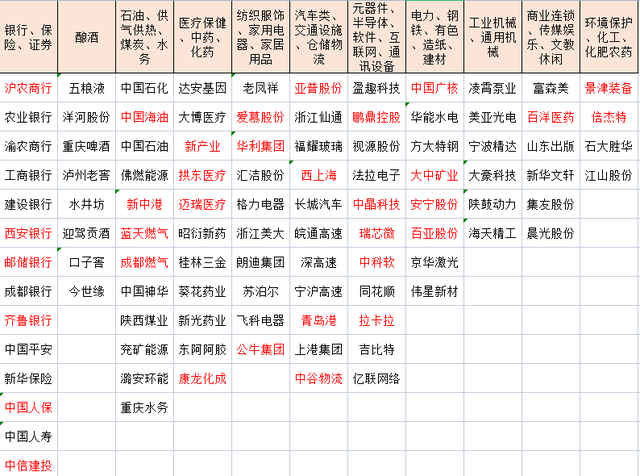Select cell 公牛集团
640x476 pixels.
pyautogui.click(x=260, y=349)
